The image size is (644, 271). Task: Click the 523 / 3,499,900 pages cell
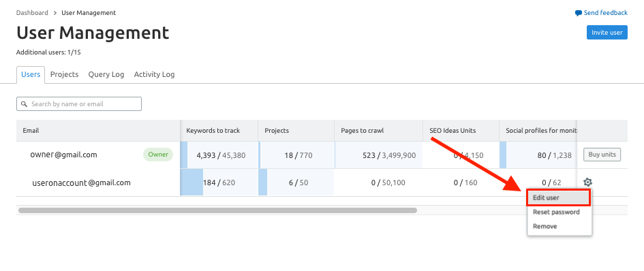tap(378, 155)
